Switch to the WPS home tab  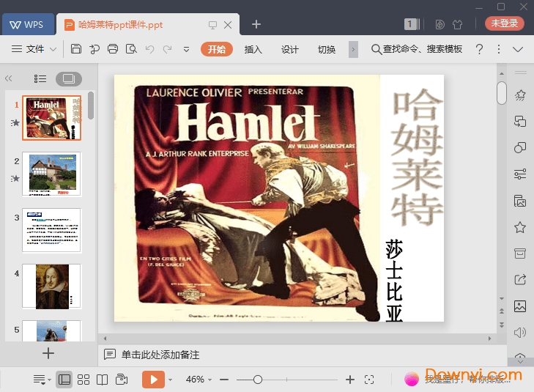[x=28, y=24]
